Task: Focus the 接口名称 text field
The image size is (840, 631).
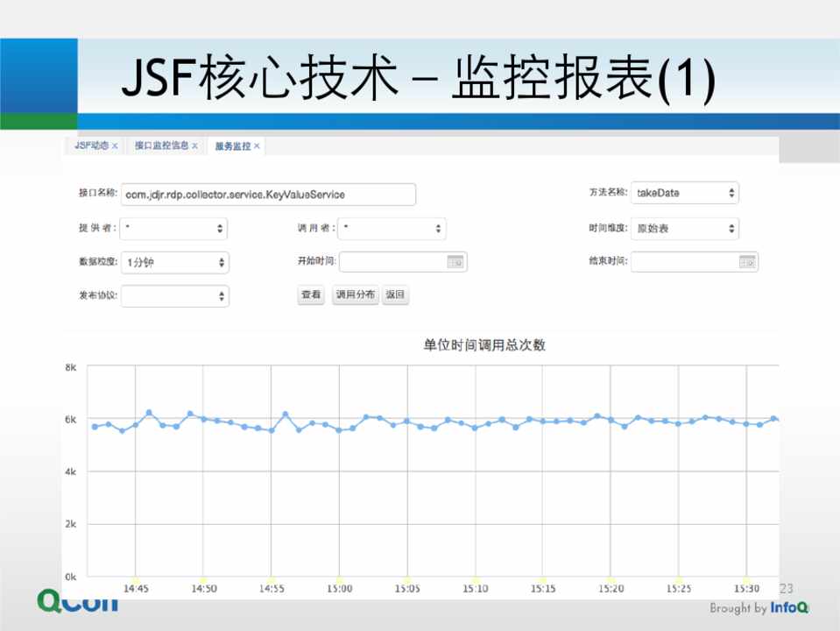Action: click(x=268, y=194)
